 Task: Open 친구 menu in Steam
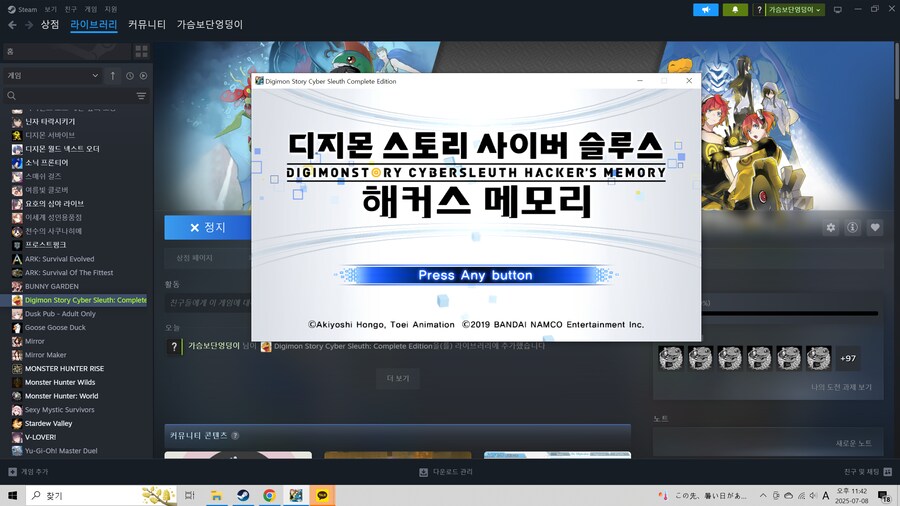tap(71, 9)
